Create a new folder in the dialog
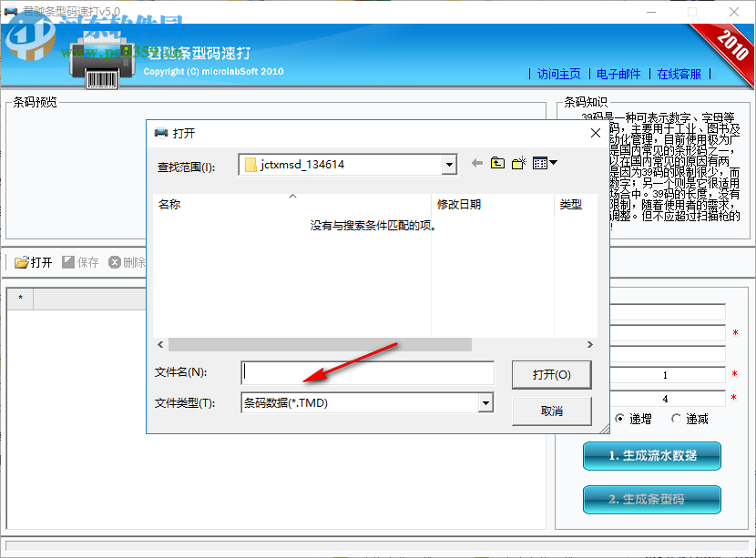 click(518, 163)
